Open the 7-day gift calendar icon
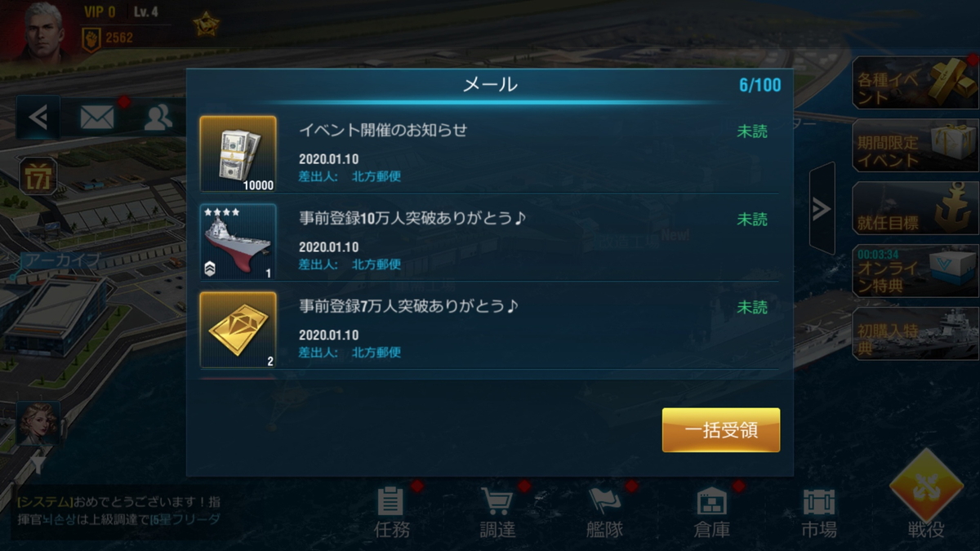The height and width of the screenshot is (551, 980). click(38, 176)
